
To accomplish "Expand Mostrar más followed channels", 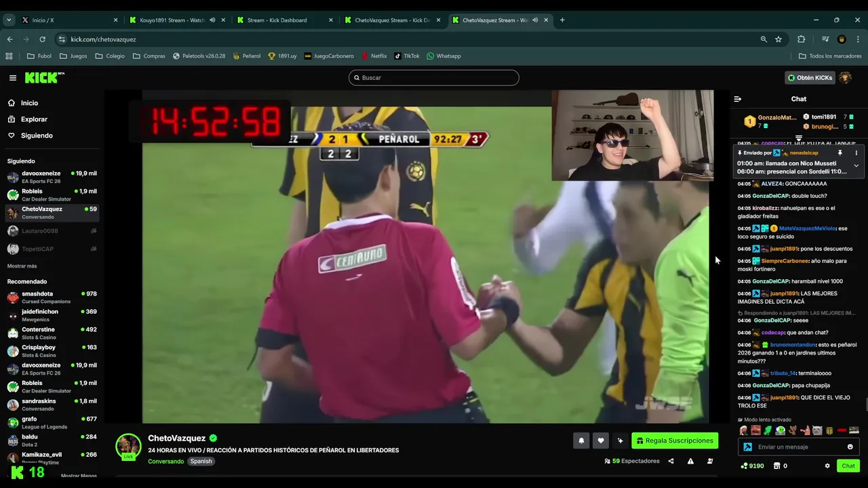I will (22, 266).
